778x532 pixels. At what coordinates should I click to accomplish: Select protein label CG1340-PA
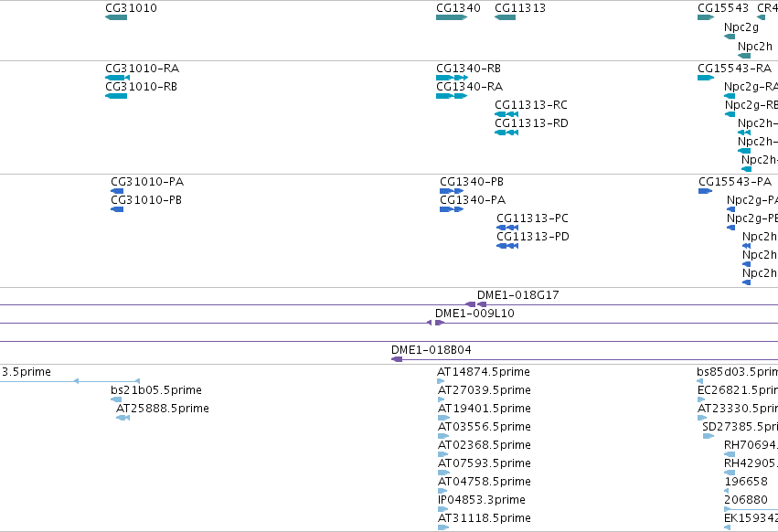473,200
